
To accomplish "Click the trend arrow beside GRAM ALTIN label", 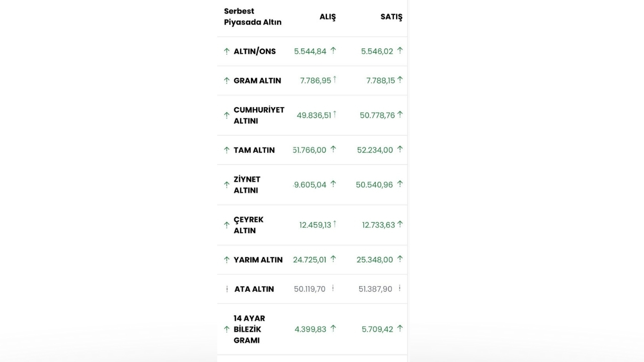I will click(226, 80).
